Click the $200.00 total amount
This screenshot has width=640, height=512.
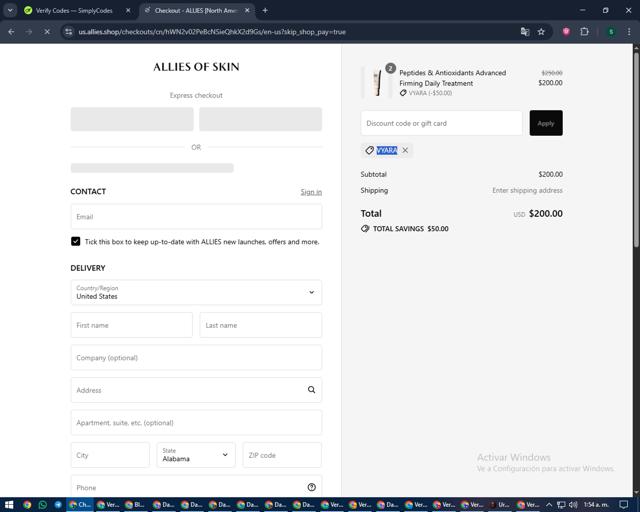click(546, 214)
